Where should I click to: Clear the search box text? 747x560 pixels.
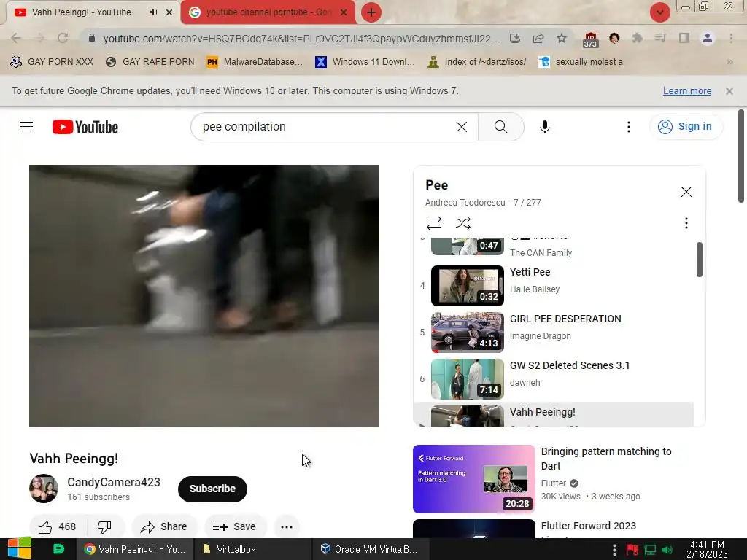[x=461, y=127]
